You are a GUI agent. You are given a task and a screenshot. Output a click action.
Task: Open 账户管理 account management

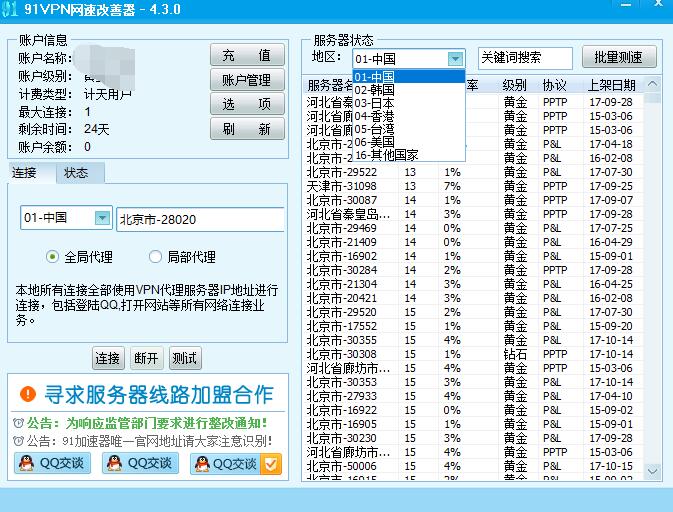coord(247,80)
